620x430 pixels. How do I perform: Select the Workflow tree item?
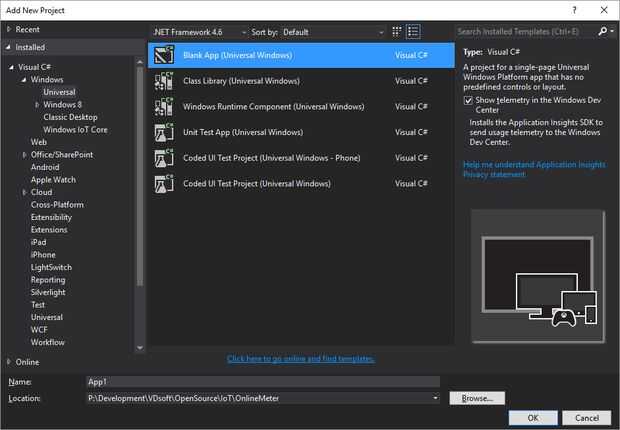pyautogui.click(x=48, y=343)
